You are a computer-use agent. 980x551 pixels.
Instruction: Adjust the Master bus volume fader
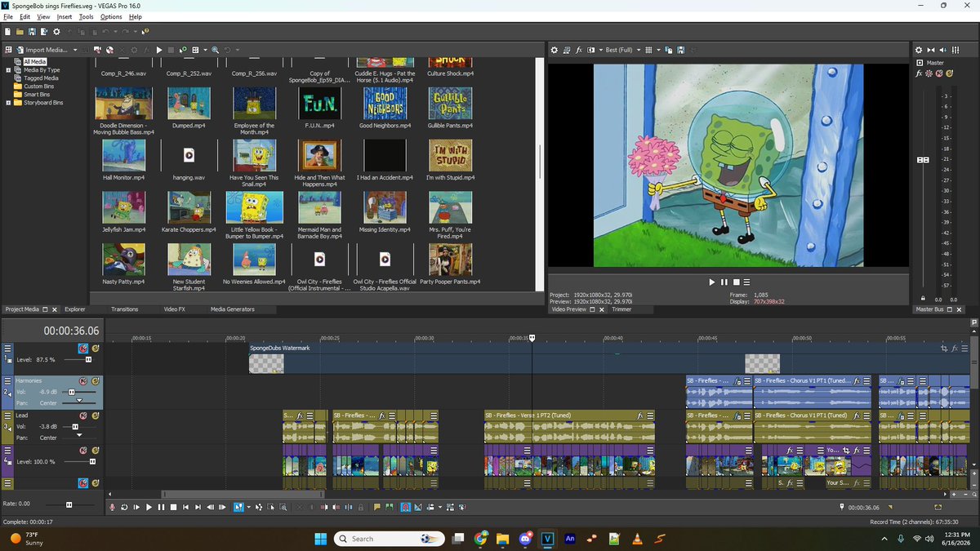click(x=923, y=160)
